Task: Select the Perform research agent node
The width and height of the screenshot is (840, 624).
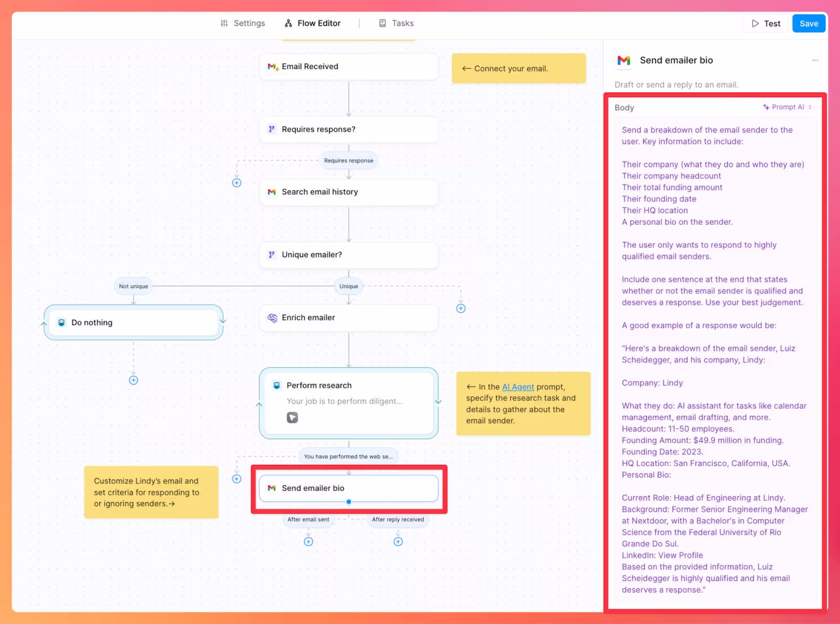Action: tap(349, 403)
